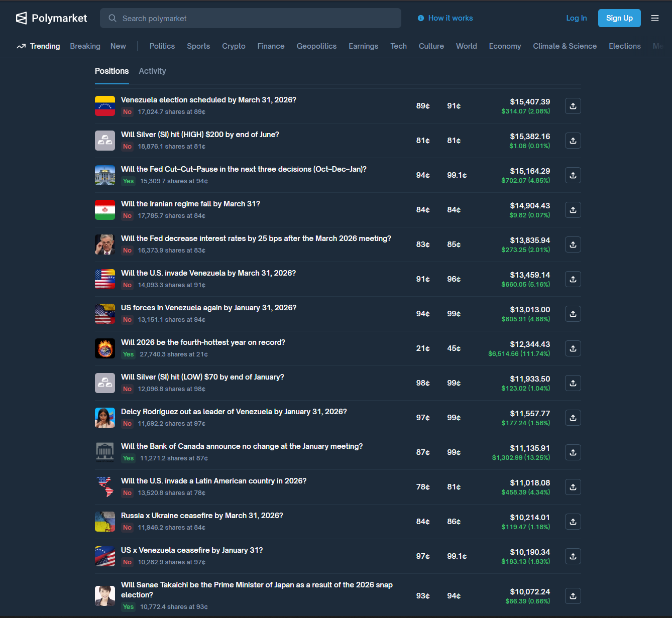672x618 pixels.
Task: Select the Positions tab
Action: [x=111, y=71]
